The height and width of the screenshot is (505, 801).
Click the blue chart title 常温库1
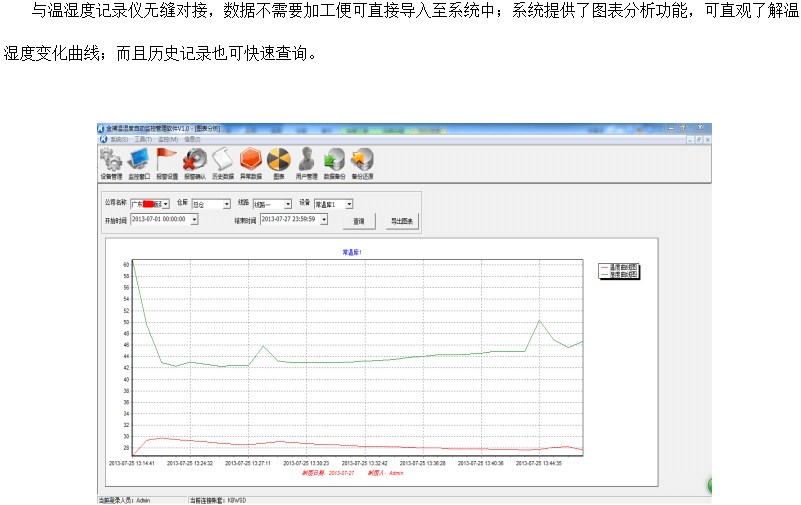point(352,252)
